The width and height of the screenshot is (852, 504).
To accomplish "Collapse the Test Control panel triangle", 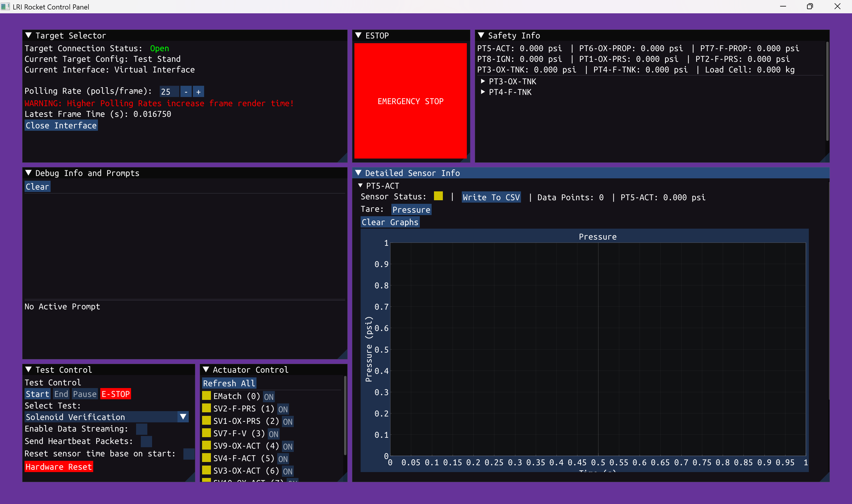I will pos(28,369).
